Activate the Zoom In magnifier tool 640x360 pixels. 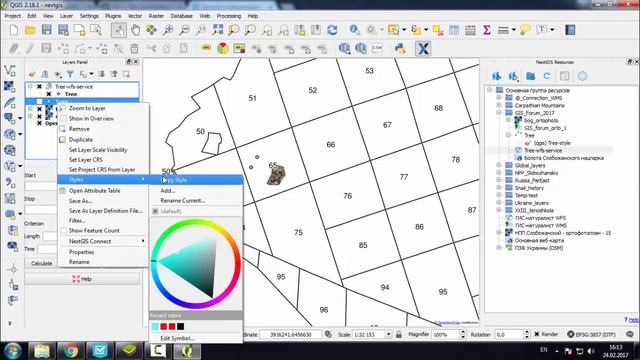[x=168, y=30]
